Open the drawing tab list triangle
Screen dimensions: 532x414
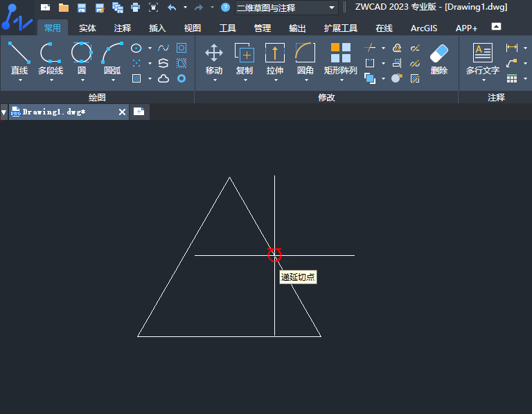[x=3, y=112]
